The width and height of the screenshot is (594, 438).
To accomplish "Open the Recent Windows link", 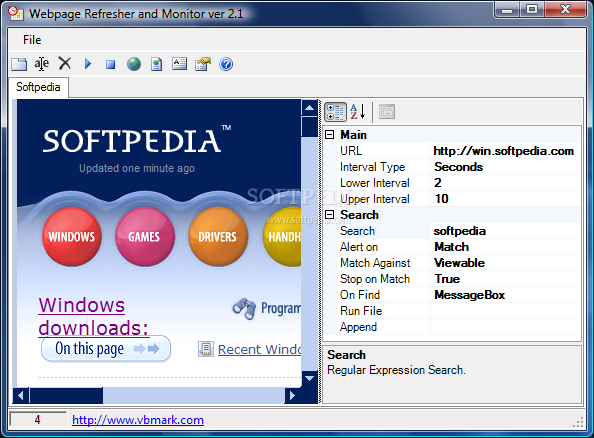I will [259, 349].
